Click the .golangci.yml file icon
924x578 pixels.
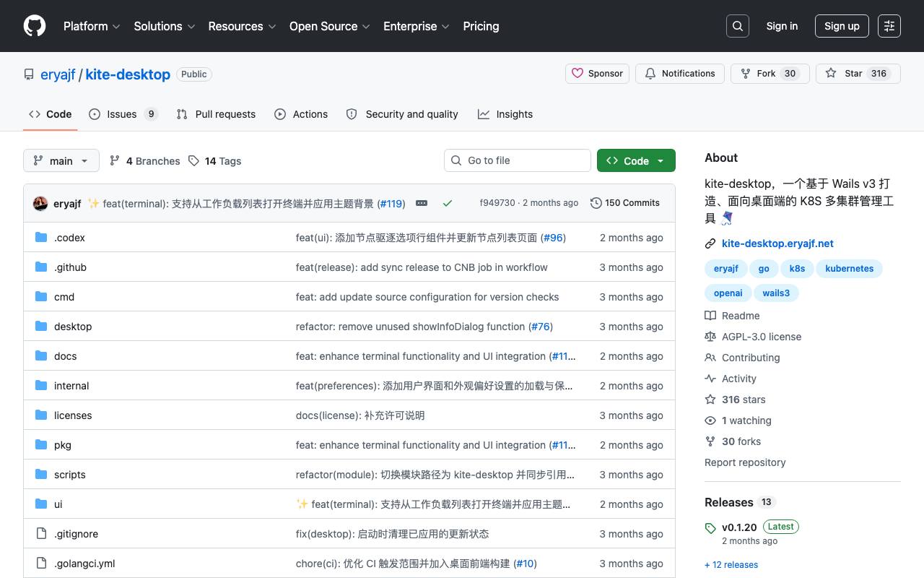click(x=41, y=563)
